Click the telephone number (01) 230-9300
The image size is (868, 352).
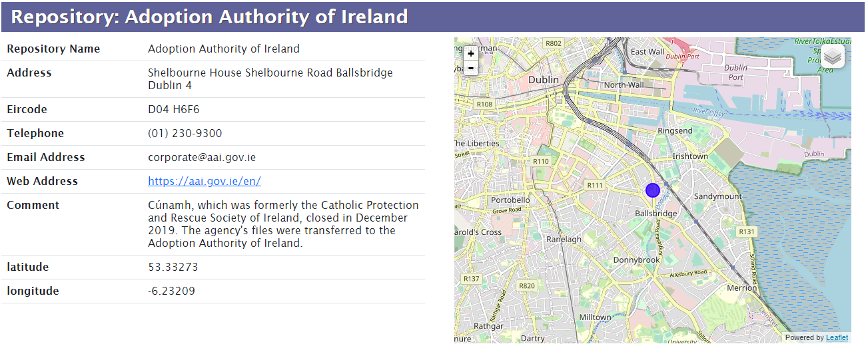click(185, 133)
